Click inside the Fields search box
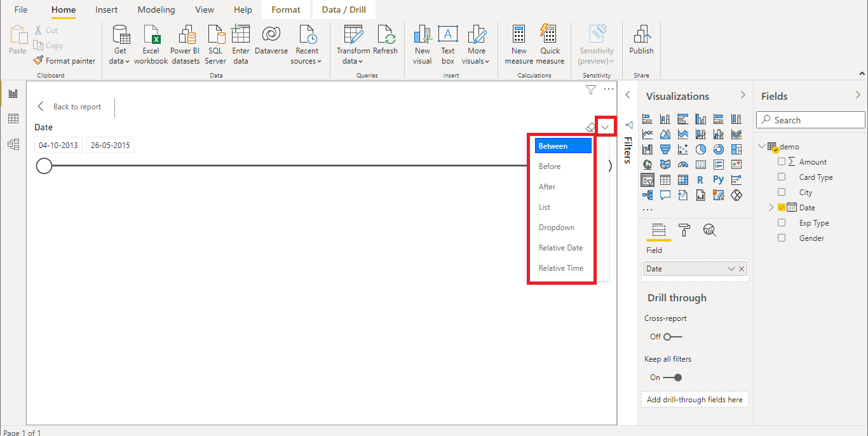Viewport: 868px width, 436px height. (810, 119)
